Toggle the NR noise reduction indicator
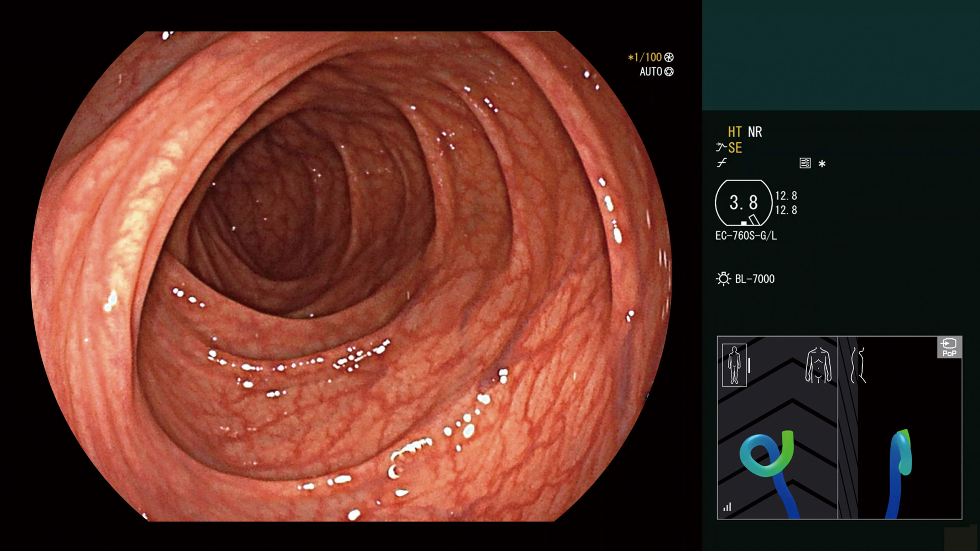The width and height of the screenshot is (980, 551). tap(755, 132)
